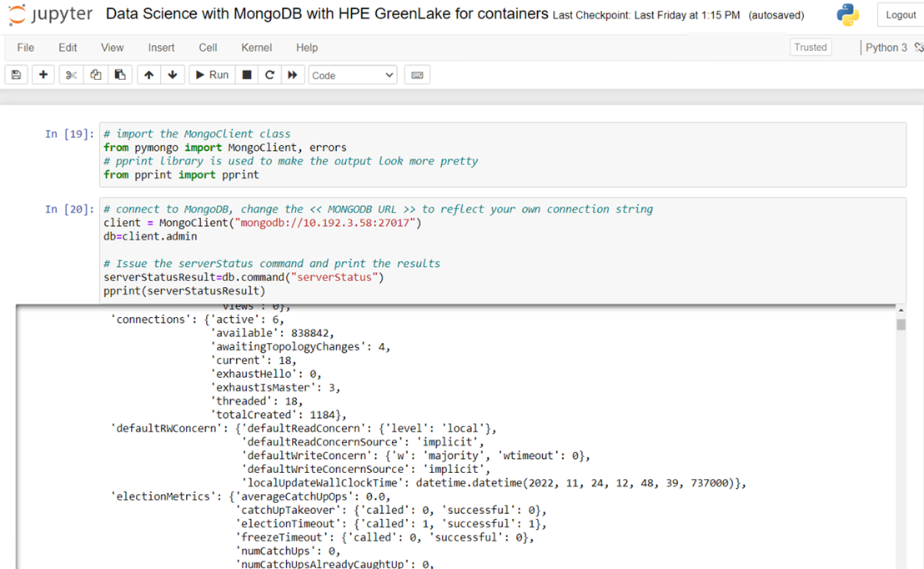Open the Help menu
924x569 pixels.
[306, 48]
